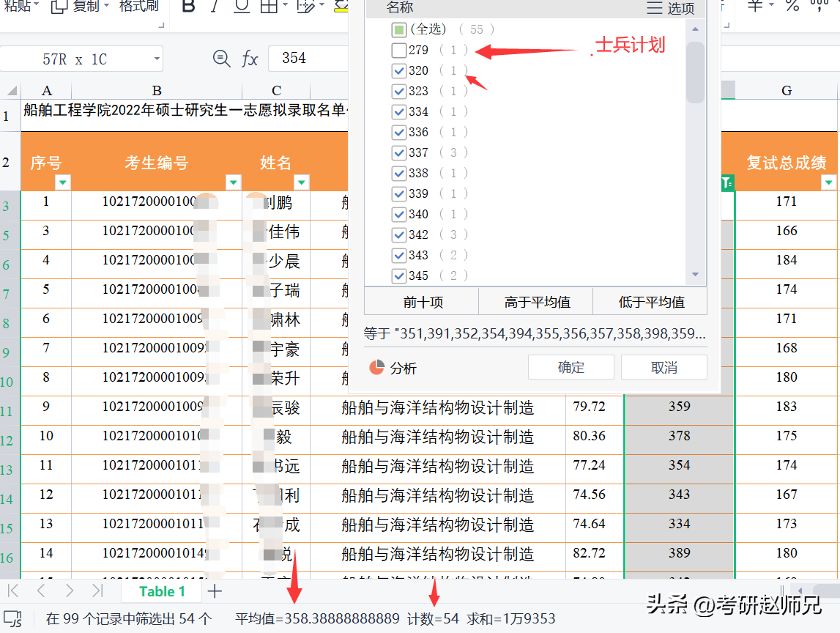The height and width of the screenshot is (633, 840).
Task: Click the copy icon next to 复制
Action: point(59,7)
